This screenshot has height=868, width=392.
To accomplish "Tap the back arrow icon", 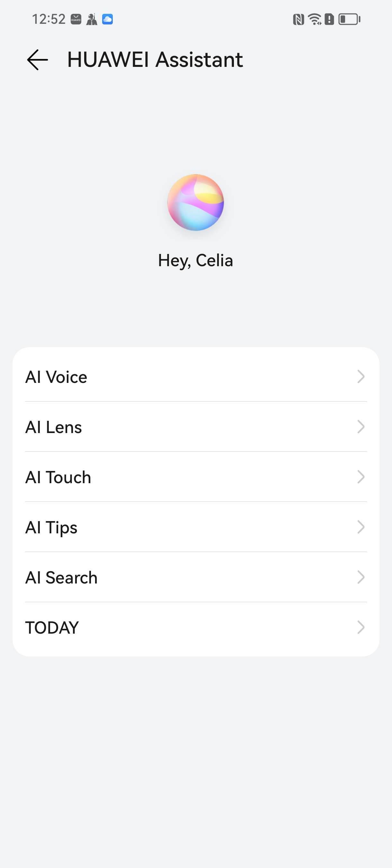I will coord(37,60).
